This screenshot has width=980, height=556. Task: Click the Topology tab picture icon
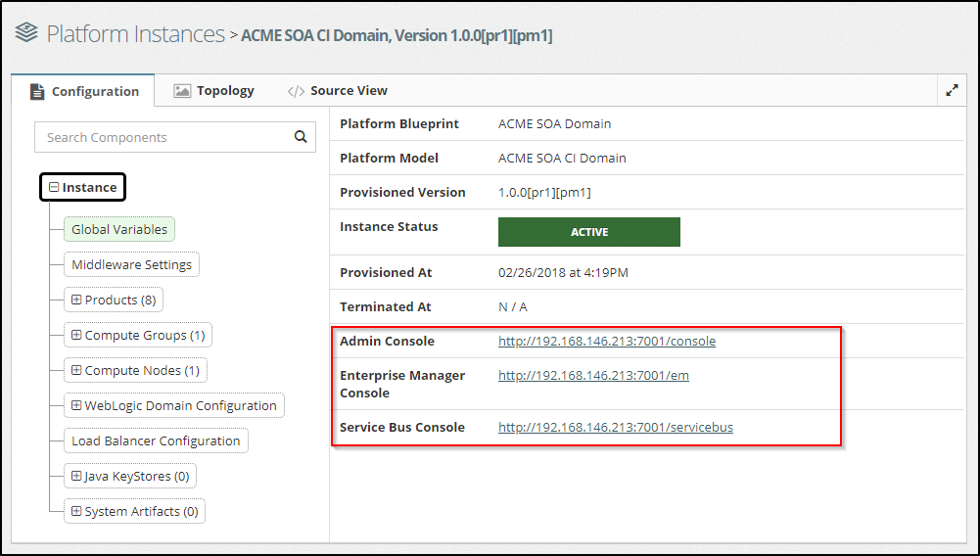tap(182, 90)
